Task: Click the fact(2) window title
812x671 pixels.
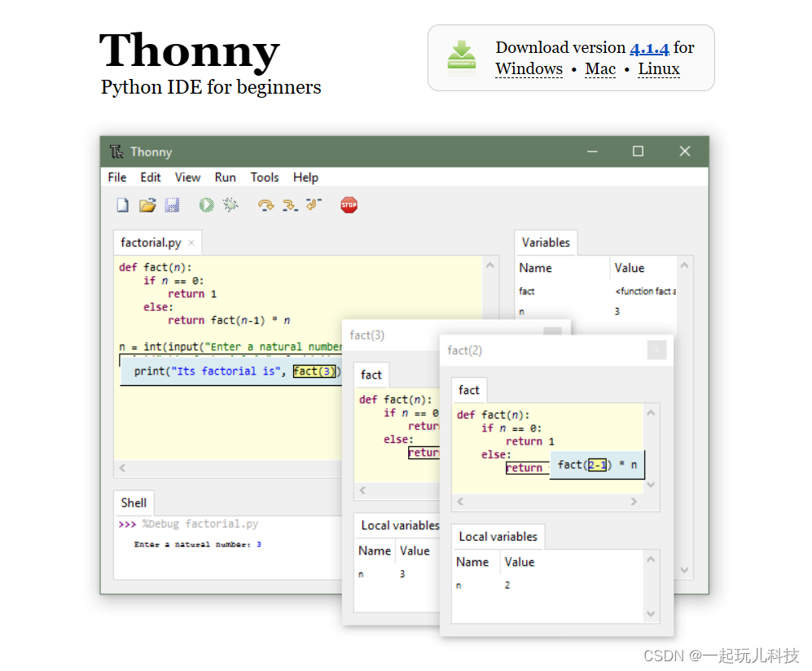Action: (464, 350)
